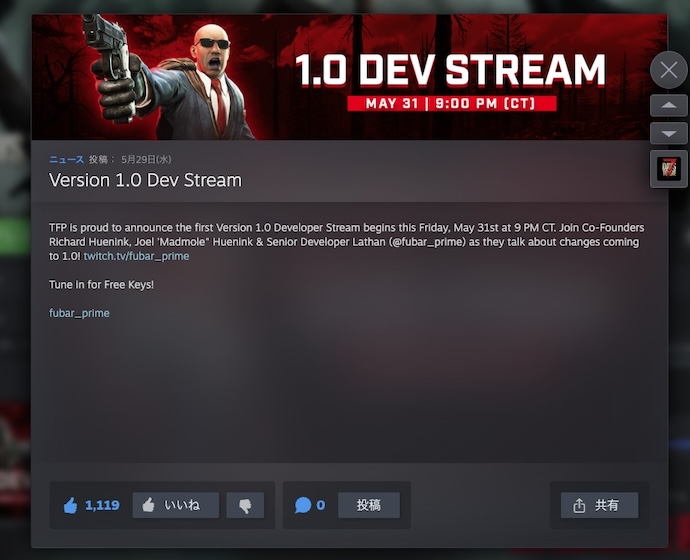Open the game thumbnail icon on the right
Screen dimensions: 690x560
pos(668,169)
